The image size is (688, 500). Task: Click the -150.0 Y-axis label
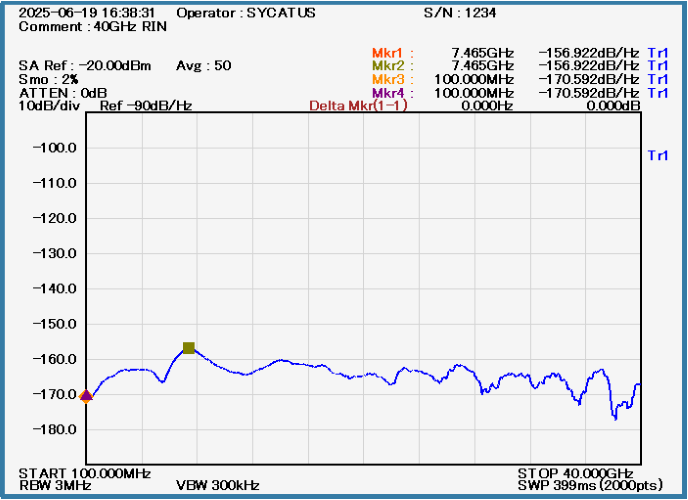pyautogui.click(x=55, y=324)
